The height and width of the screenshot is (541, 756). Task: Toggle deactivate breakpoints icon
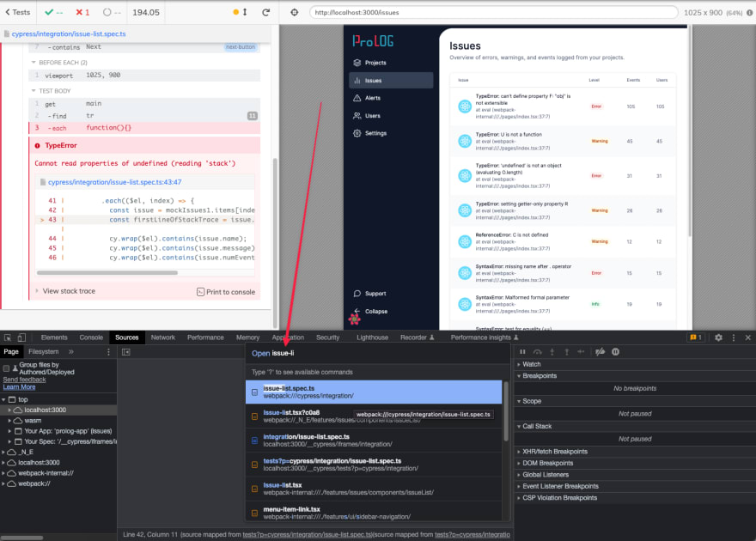600,352
